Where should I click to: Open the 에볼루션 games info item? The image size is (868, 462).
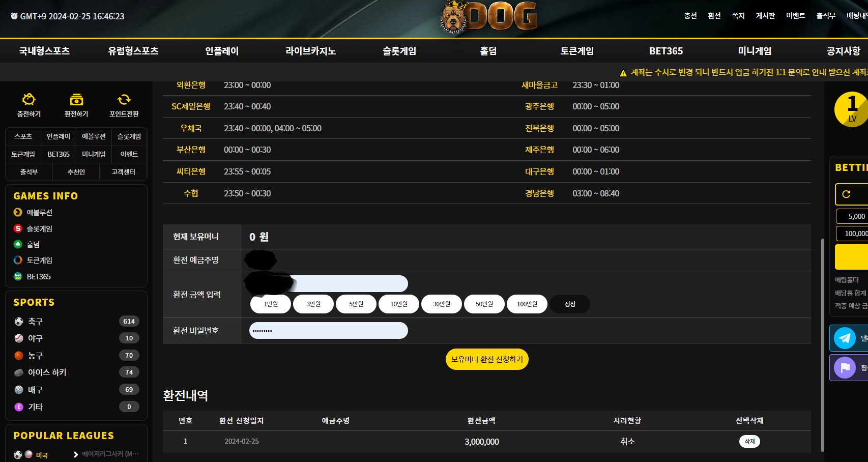(x=39, y=213)
